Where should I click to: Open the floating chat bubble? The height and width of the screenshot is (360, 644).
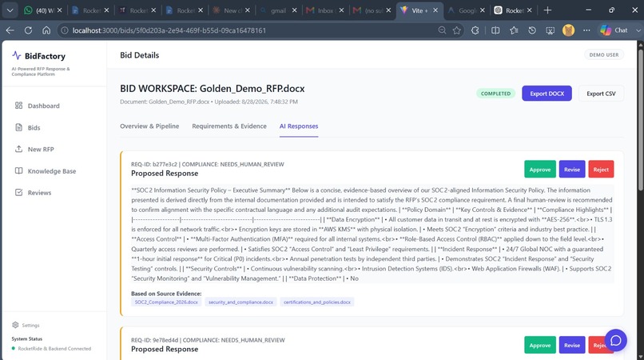[x=615, y=340]
